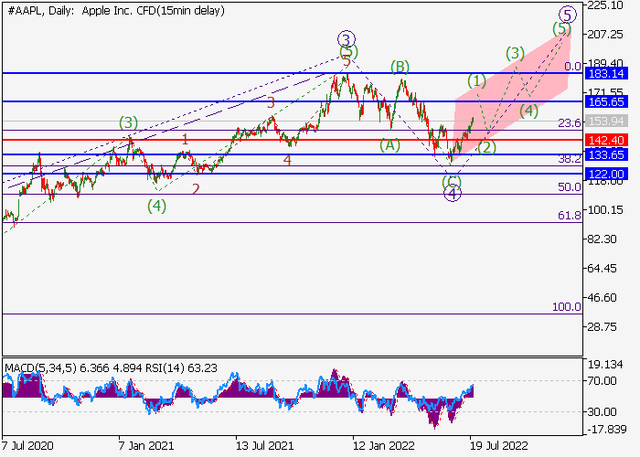Image resolution: width=640 pixels, height=457 pixels.
Task: Select the green (C) wave label
Action: point(452,181)
